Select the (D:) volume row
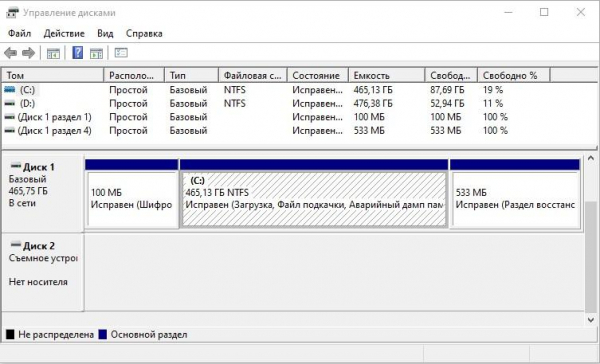Screen dimensions: 600x364 pyautogui.click(x=276, y=103)
